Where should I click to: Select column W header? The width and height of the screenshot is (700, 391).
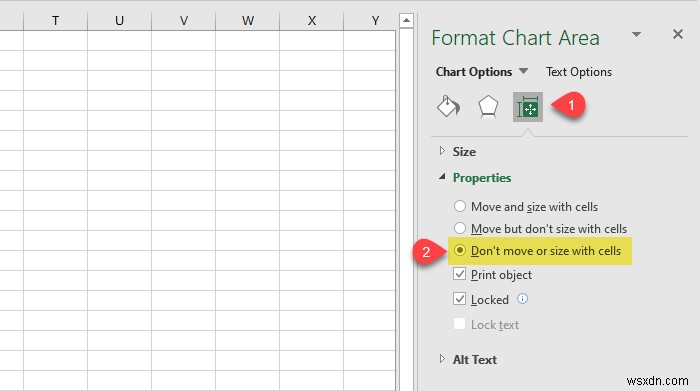[247, 21]
